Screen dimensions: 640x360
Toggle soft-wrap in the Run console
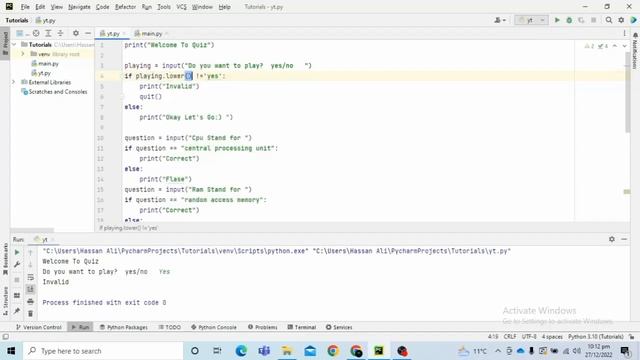(x=31, y=277)
